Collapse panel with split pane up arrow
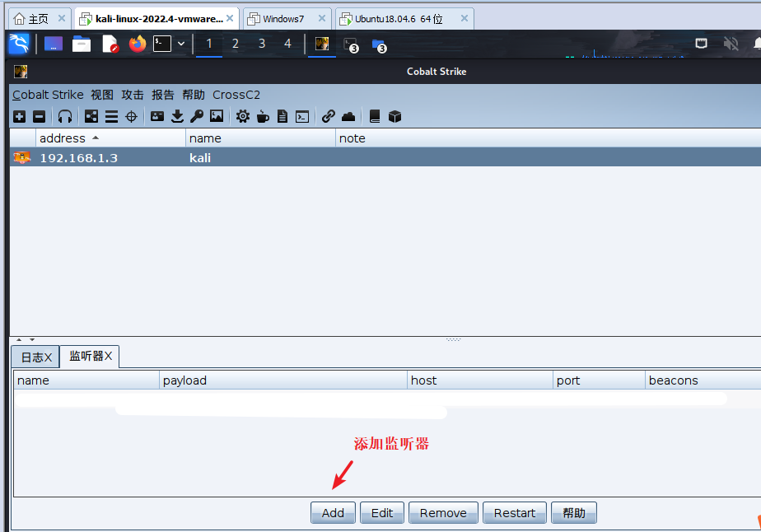 pos(19,340)
